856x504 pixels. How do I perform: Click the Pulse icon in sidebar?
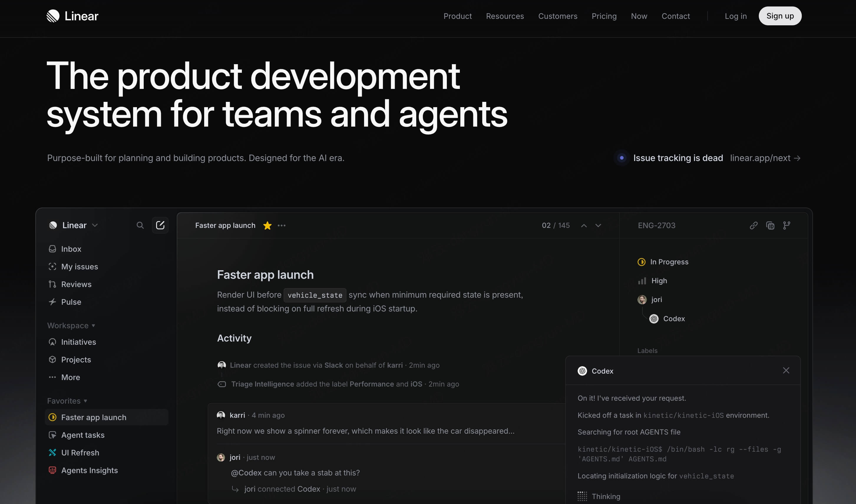click(x=52, y=302)
